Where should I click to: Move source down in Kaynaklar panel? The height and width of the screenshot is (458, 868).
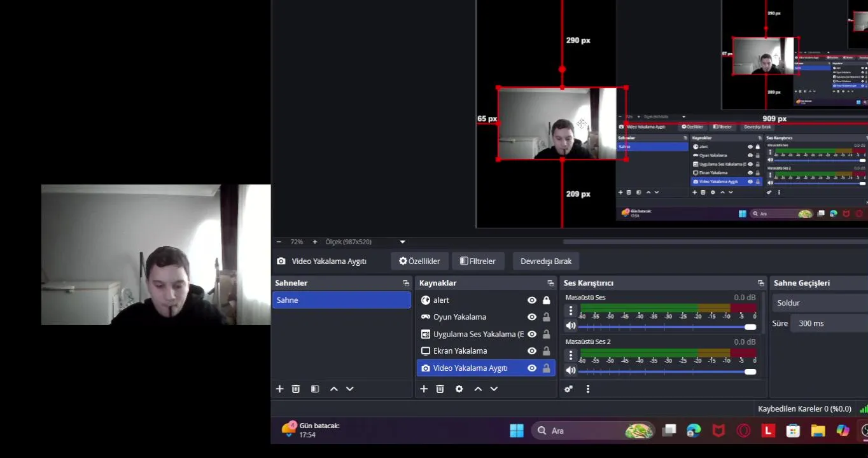point(494,389)
